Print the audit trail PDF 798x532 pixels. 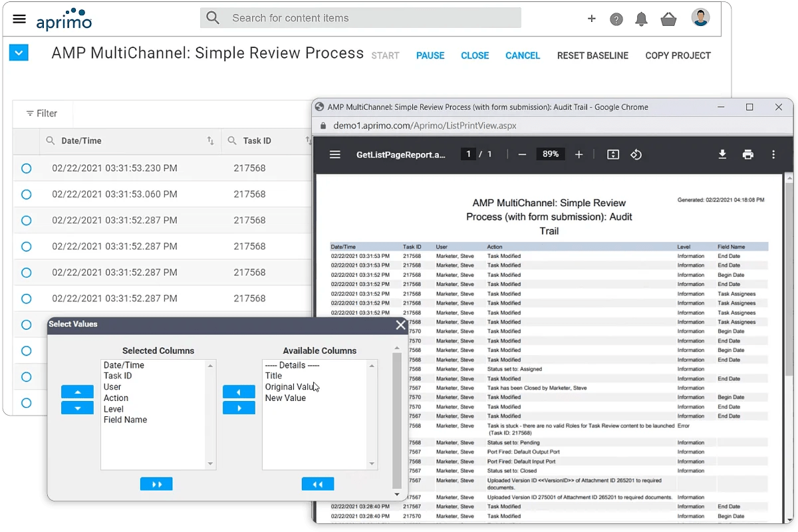(748, 154)
